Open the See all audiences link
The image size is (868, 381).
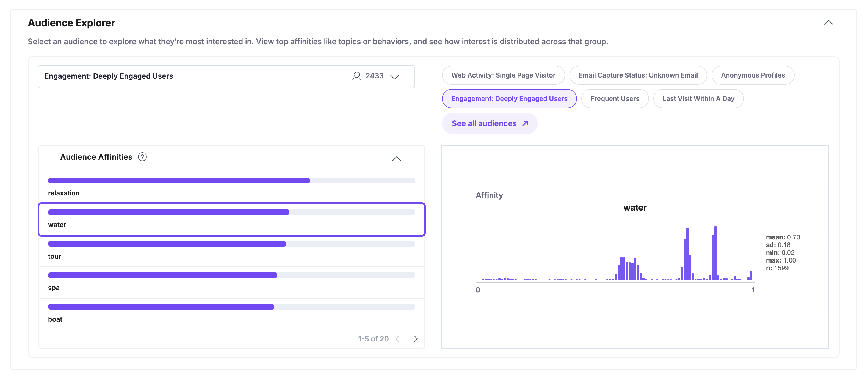point(484,124)
